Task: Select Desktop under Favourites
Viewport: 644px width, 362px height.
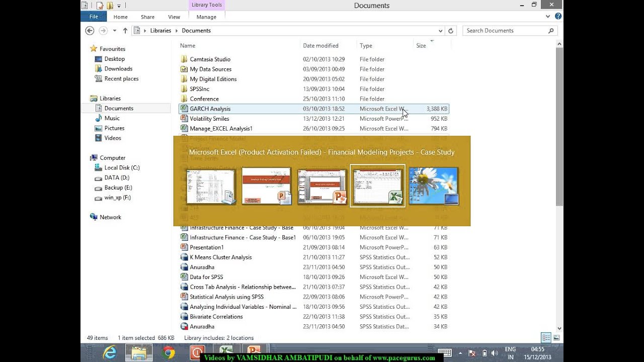Action: coord(114,59)
